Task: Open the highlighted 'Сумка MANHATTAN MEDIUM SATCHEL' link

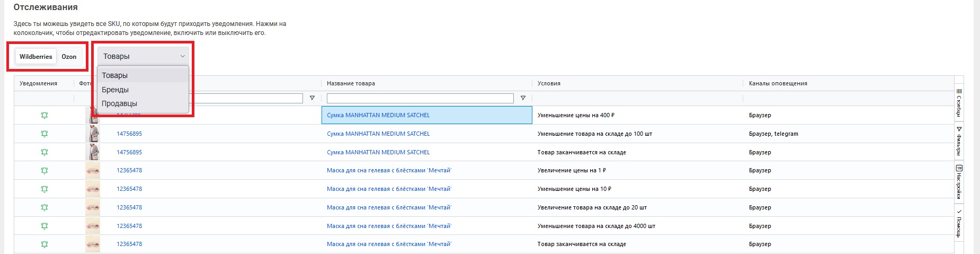Action: 378,115
